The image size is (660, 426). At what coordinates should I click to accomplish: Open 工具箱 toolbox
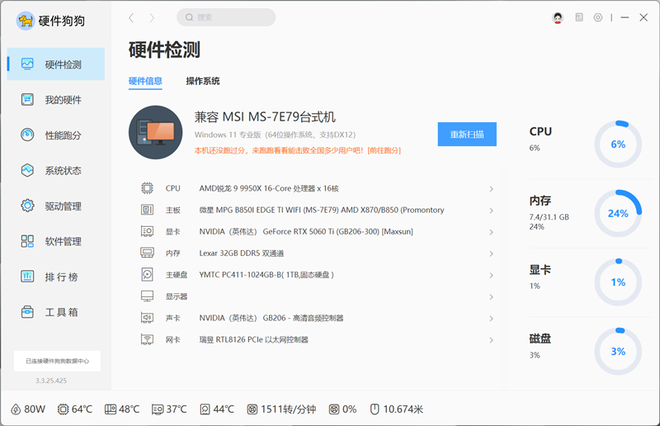(60, 312)
